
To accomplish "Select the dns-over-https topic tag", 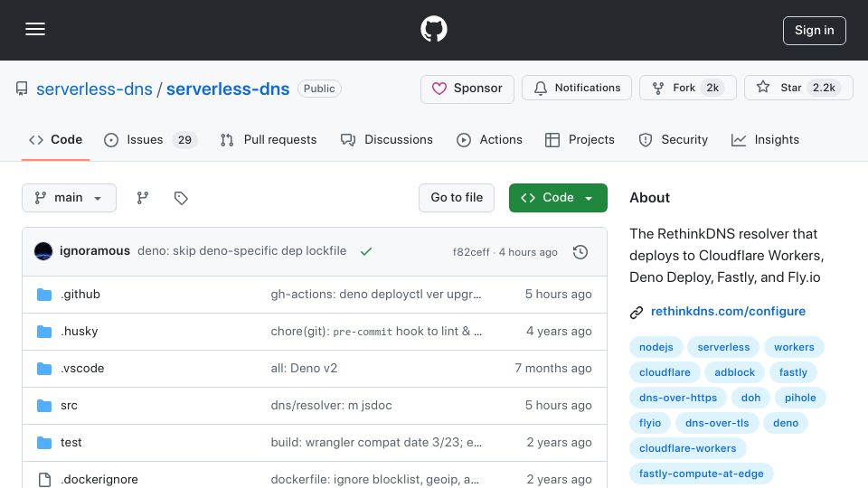I will pos(678,398).
